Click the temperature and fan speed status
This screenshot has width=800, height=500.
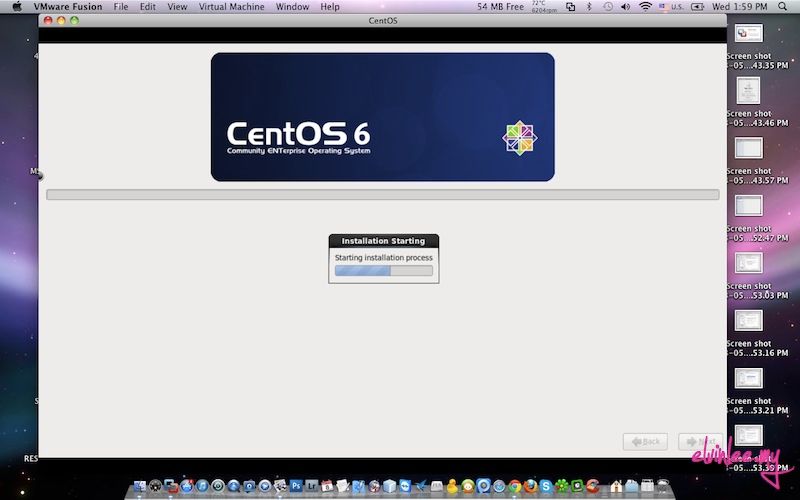(544, 7)
